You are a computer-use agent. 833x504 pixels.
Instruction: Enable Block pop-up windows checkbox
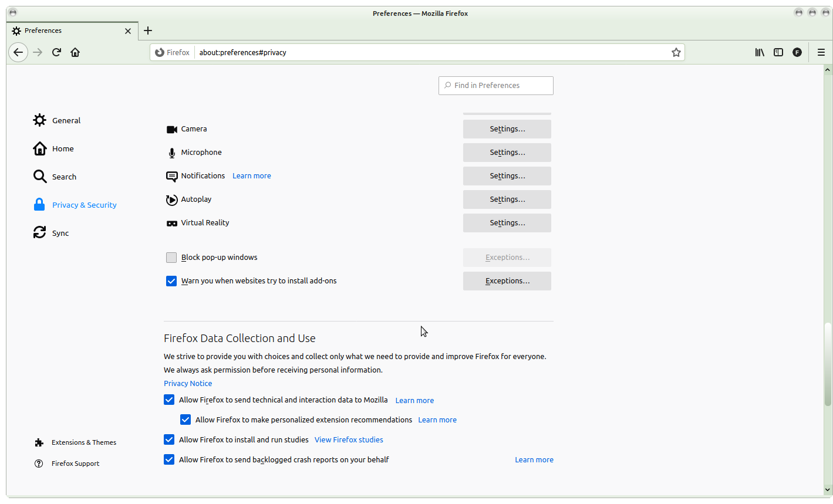171,258
